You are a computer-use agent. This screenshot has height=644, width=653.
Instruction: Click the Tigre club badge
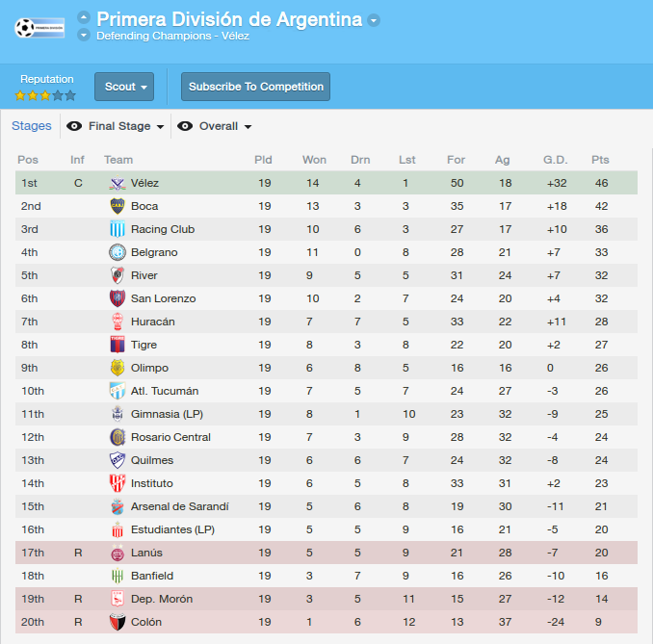(x=118, y=345)
